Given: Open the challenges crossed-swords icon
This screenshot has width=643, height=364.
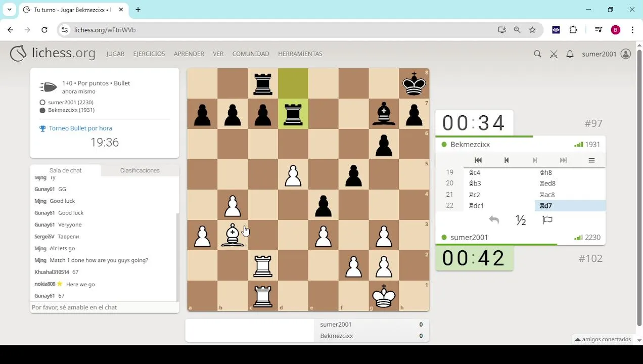Looking at the screenshot, I should click(x=554, y=54).
